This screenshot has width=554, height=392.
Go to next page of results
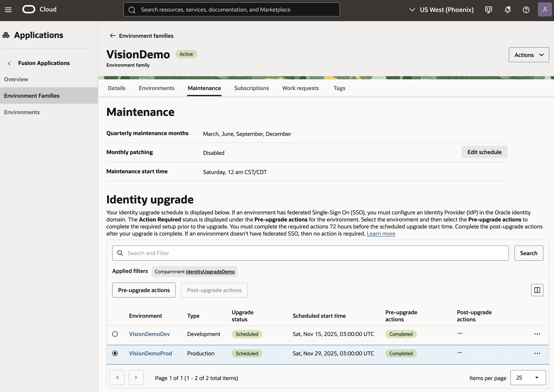(x=136, y=378)
